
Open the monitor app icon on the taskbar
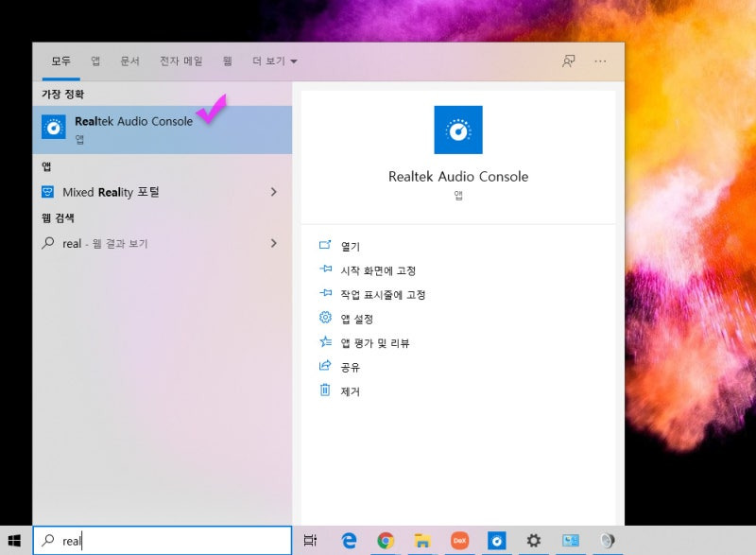(x=571, y=541)
